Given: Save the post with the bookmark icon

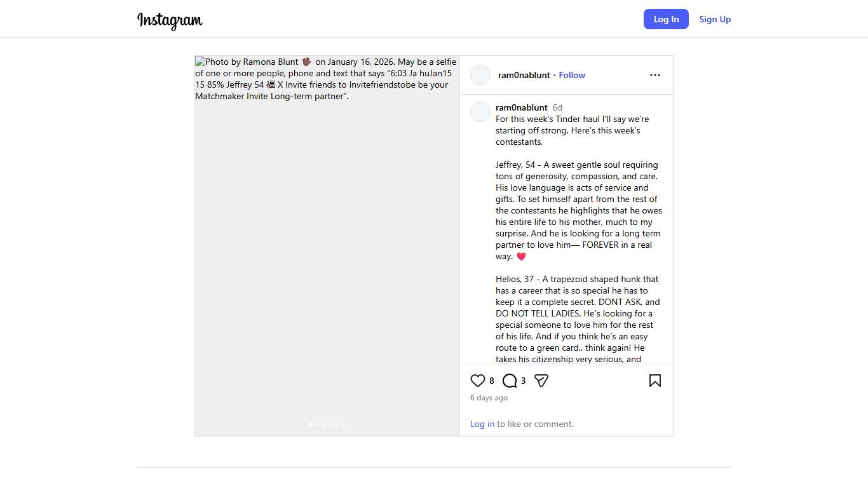Looking at the screenshot, I should coord(655,381).
